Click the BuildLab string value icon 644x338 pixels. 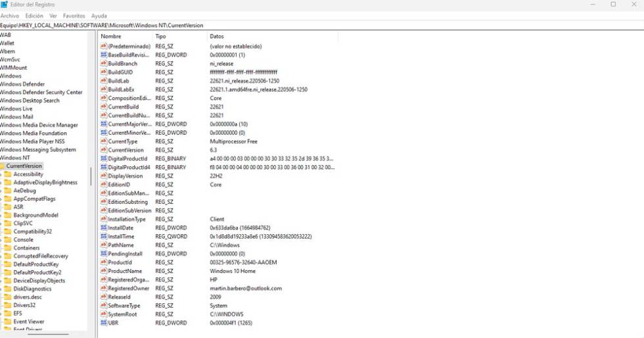[104, 81]
